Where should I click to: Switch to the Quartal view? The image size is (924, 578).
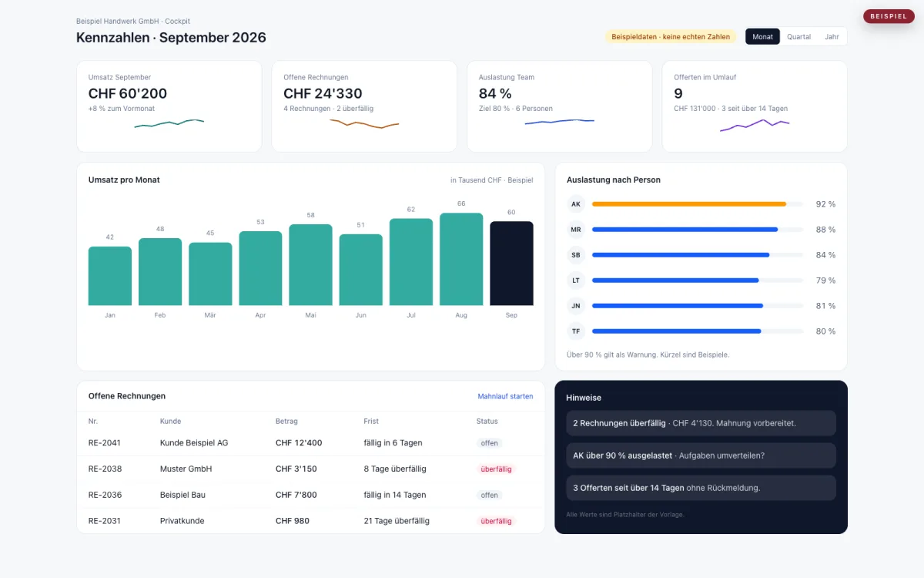pyautogui.click(x=798, y=37)
